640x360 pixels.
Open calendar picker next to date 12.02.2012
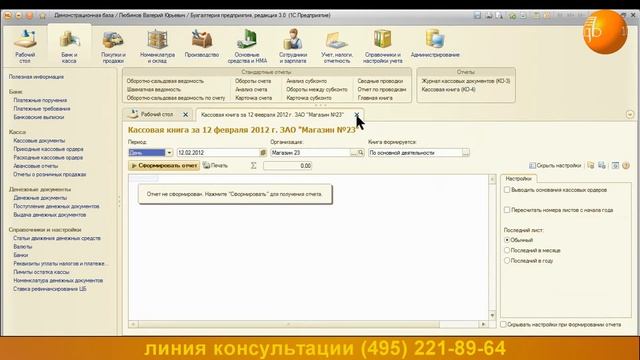coord(263,153)
